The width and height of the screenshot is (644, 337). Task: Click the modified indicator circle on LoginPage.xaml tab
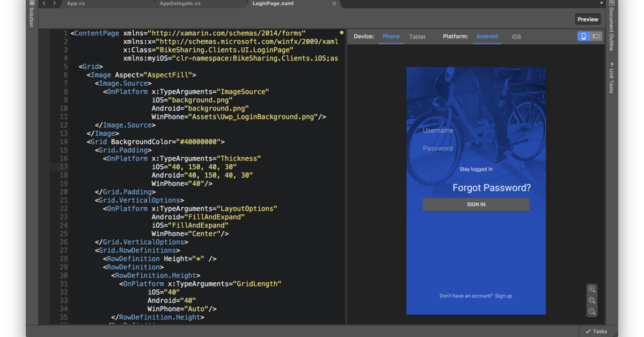tap(334, 3)
